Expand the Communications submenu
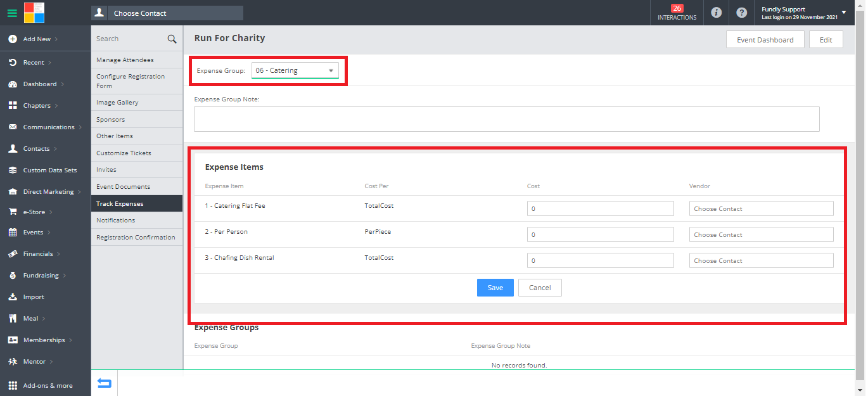This screenshot has height=396, width=868. [80, 127]
